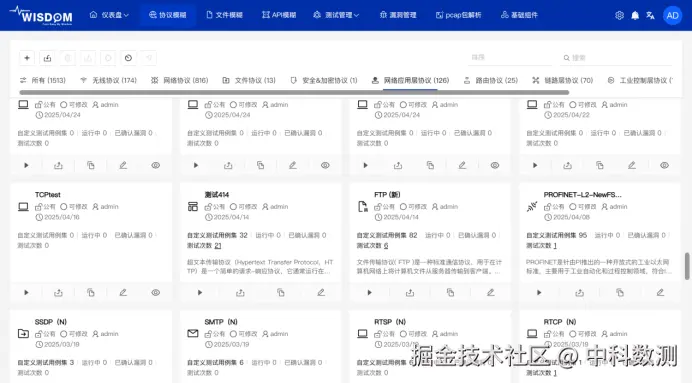Click the export toolbar icon beside plus

(47, 58)
